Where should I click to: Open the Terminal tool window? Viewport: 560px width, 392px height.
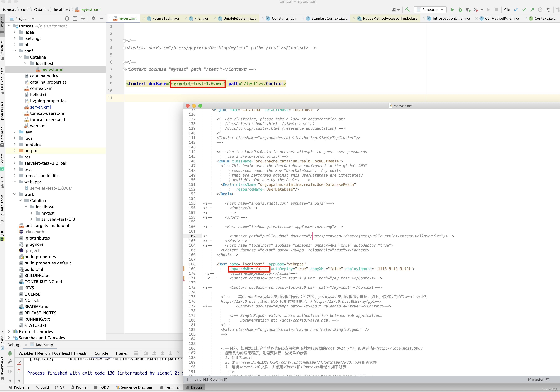click(170, 387)
